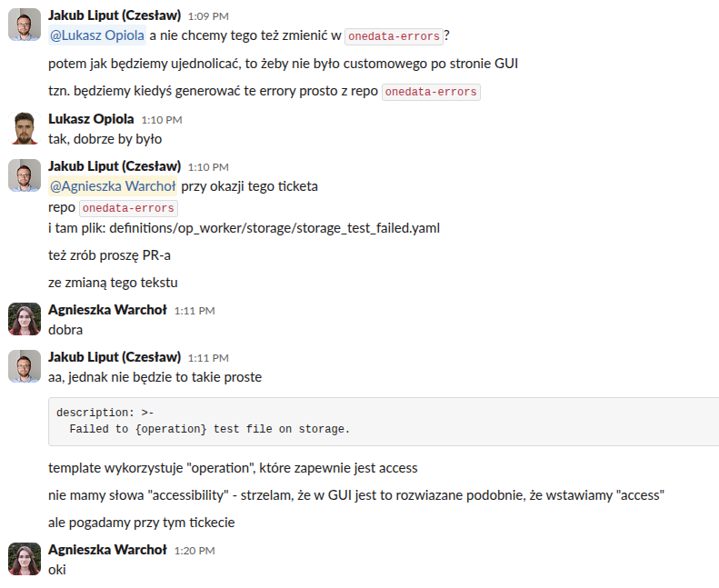Click the 1:09 PM message timestamp

point(208,16)
